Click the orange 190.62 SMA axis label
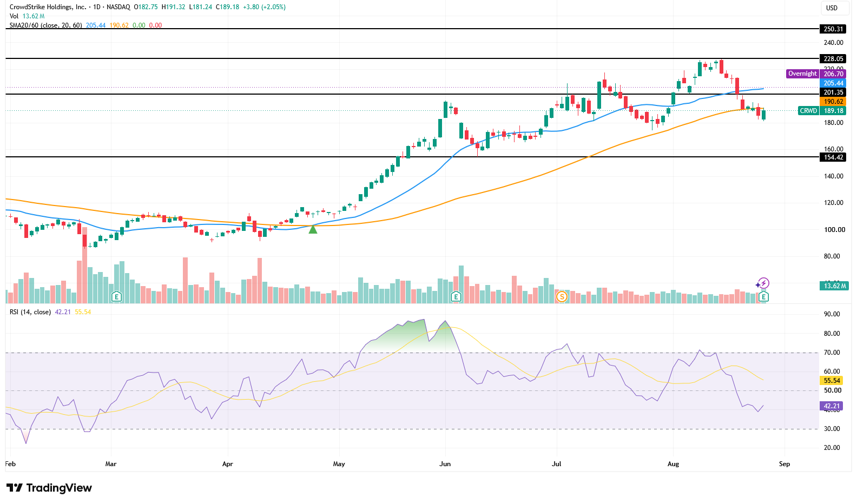Viewport: 857px width, 504px height. coord(833,102)
